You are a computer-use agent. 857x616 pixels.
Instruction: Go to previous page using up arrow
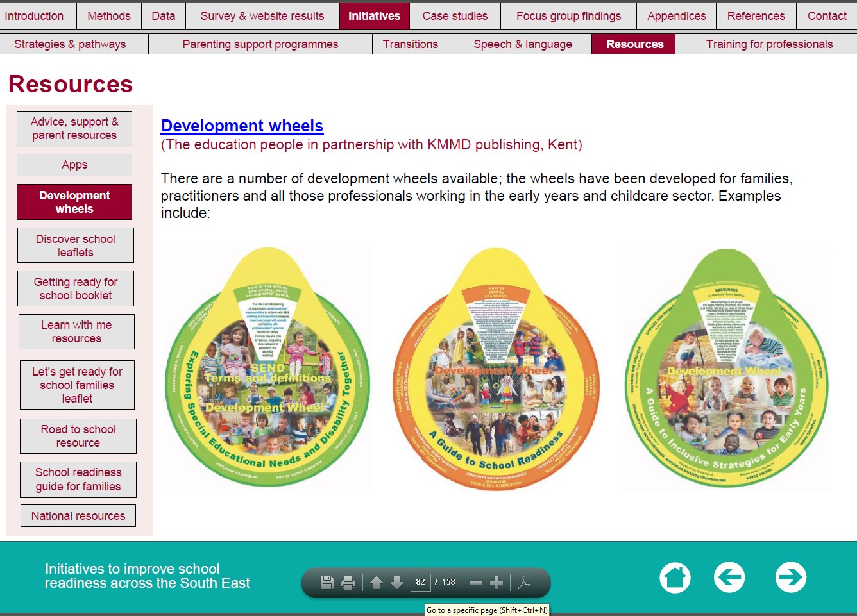tap(377, 582)
